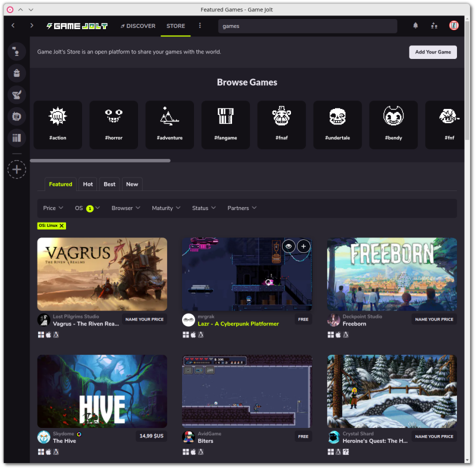Click Deckpoint Studio avatar

coord(334,320)
